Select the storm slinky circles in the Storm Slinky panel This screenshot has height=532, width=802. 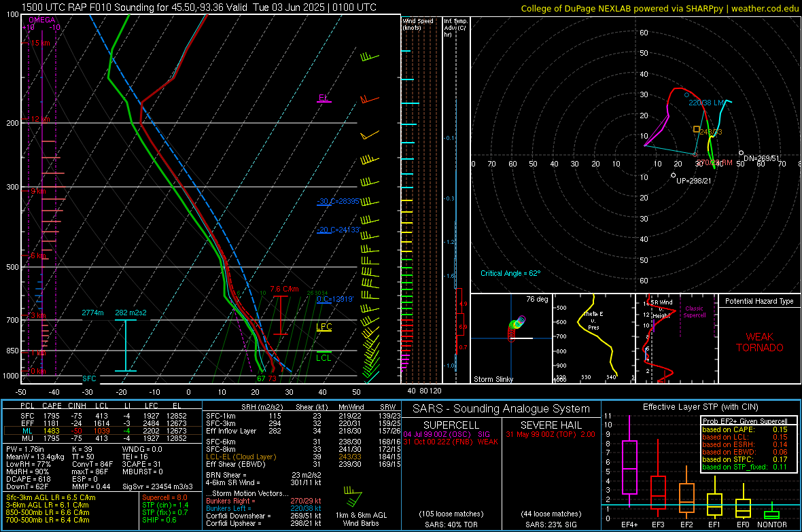(516, 328)
